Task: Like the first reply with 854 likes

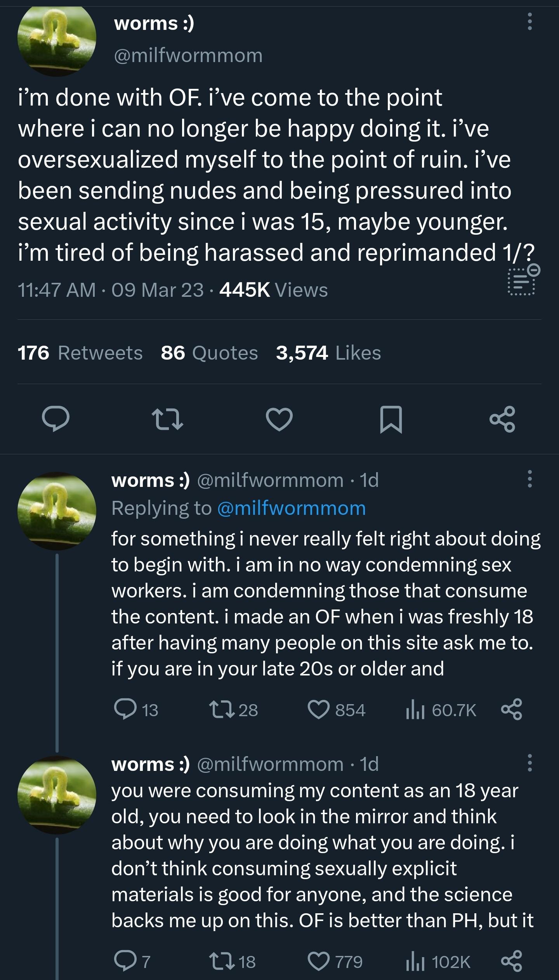Action: [x=319, y=710]
